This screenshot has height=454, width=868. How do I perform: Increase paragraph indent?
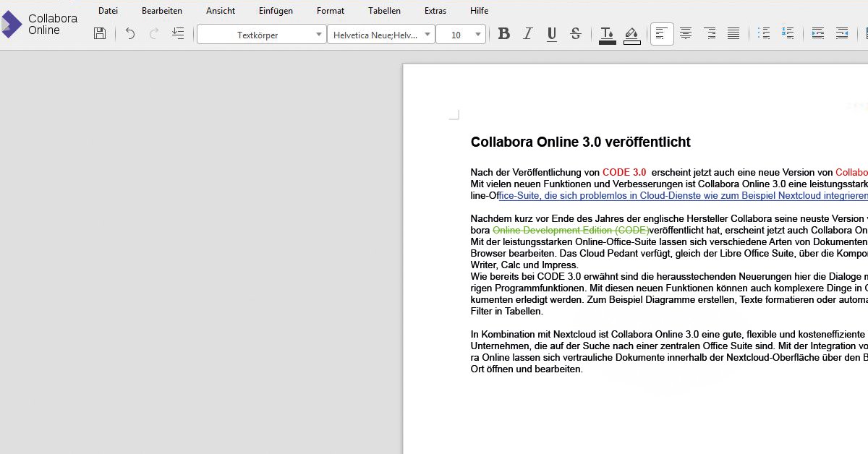818,34
